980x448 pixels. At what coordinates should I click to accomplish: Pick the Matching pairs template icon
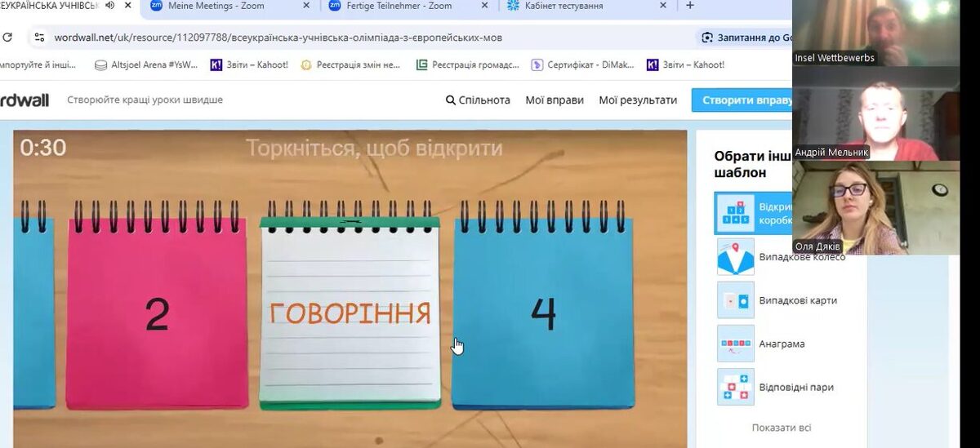(736, 387)
